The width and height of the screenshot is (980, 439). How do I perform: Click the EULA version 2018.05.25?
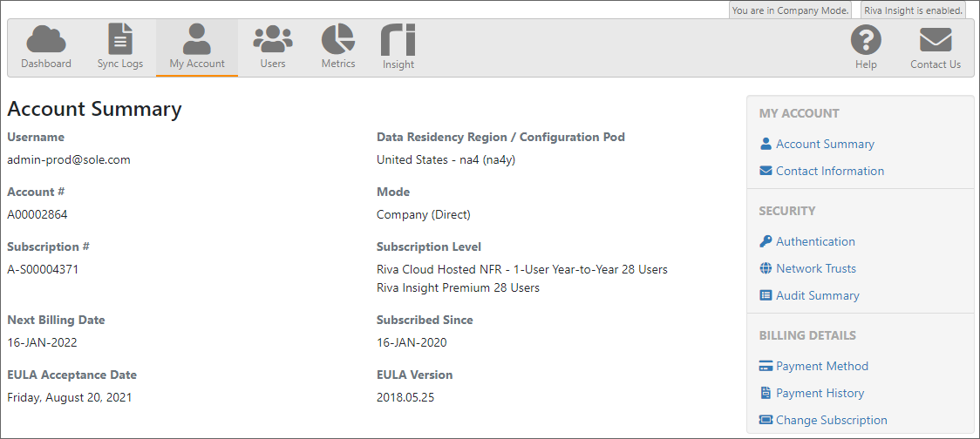point(405,398)
